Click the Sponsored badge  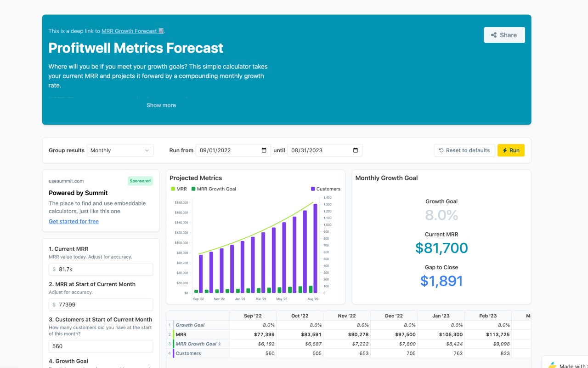tap(140, 181)
